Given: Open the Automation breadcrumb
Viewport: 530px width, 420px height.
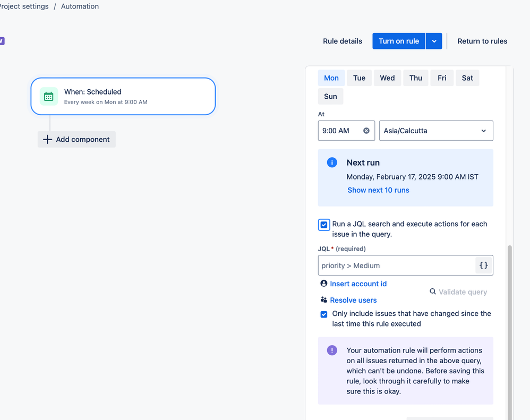Looking at the screenshot, I should click(80, 6).
